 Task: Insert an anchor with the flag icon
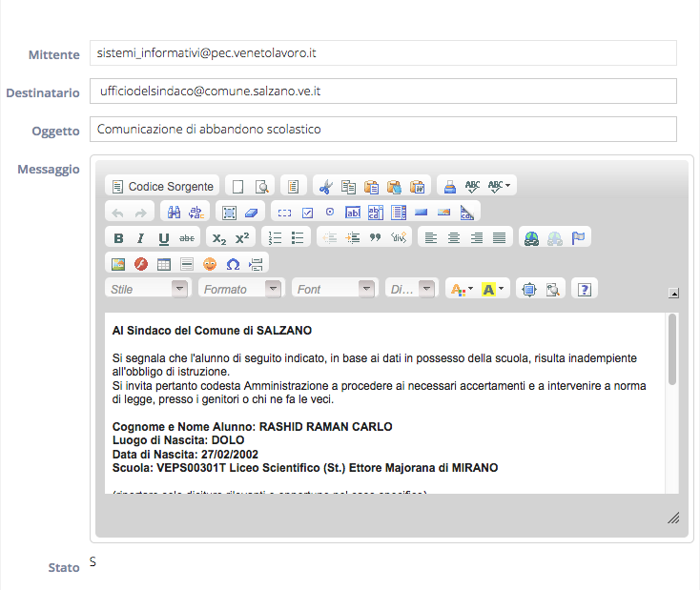(x=578, y=238)
